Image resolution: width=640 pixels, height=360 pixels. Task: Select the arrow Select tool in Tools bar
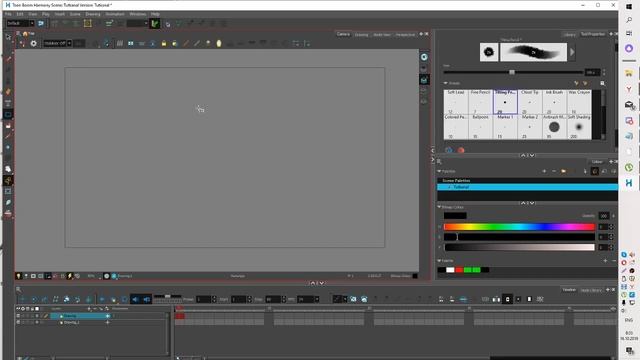(8, 38)
